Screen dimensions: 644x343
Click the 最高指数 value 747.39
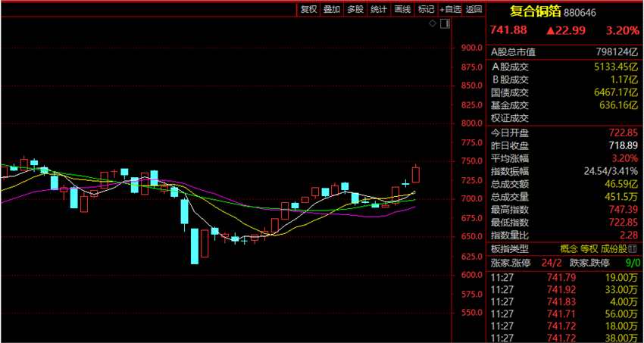point(624,210)
